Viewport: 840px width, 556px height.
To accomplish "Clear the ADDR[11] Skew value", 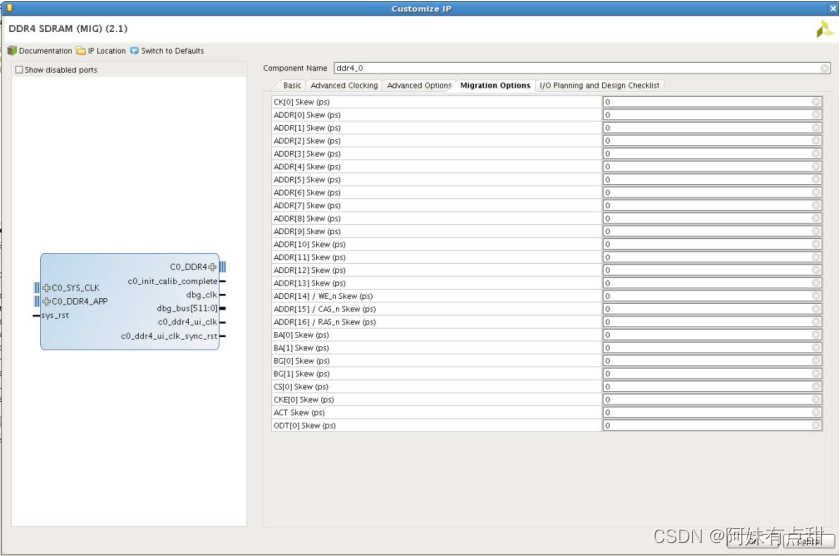I will 815,257.
